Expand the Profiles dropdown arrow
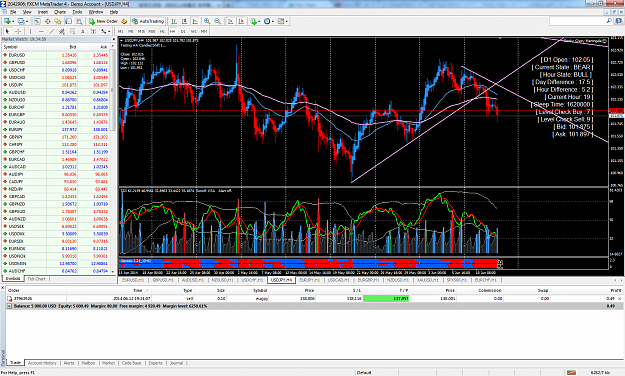The image size is (625, 376). coord(27,22)
